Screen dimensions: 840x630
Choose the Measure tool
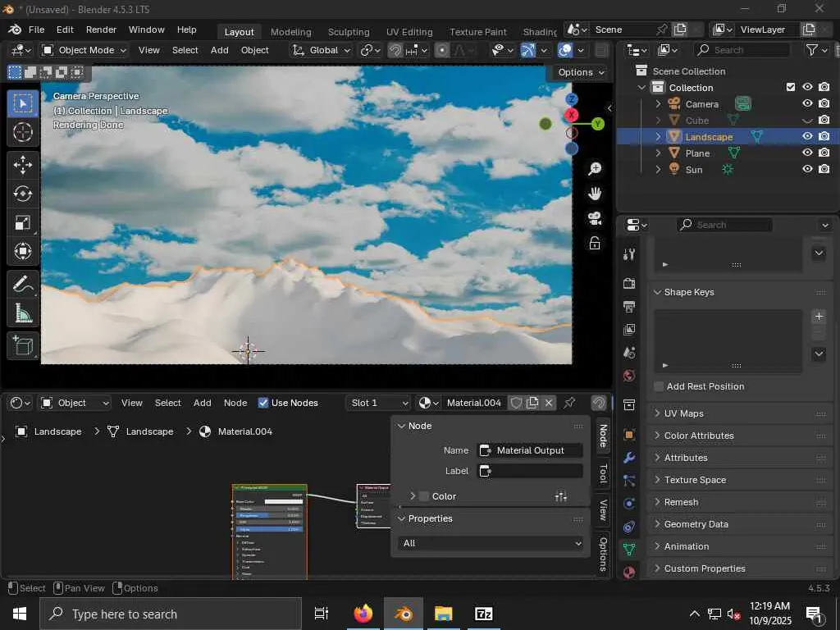[x=23, y=314]
